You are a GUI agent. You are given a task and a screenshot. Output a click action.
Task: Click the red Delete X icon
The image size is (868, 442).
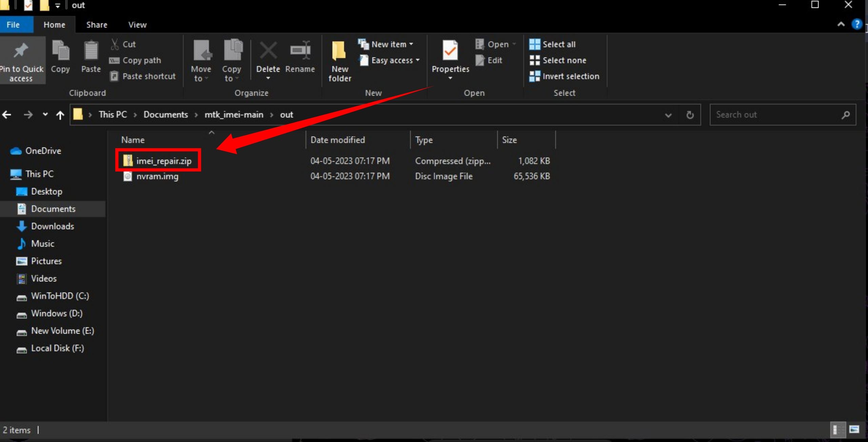[268, 51]
